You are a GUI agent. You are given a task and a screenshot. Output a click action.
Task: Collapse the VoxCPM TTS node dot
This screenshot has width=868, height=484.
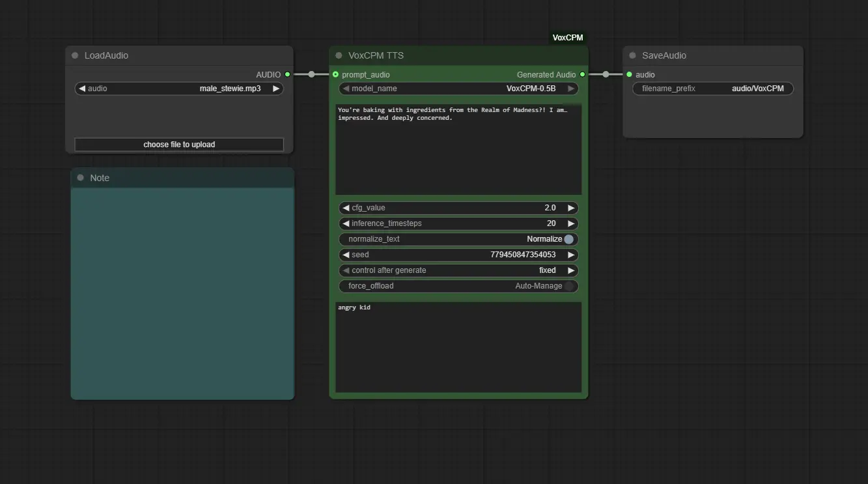point(339,55)
